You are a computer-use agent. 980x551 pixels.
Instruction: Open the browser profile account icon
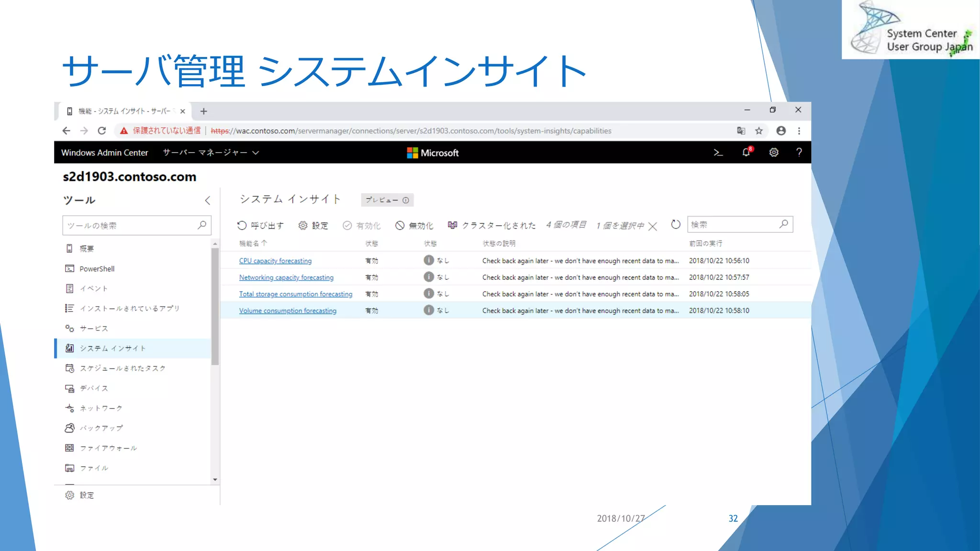[x=781, y=131]
